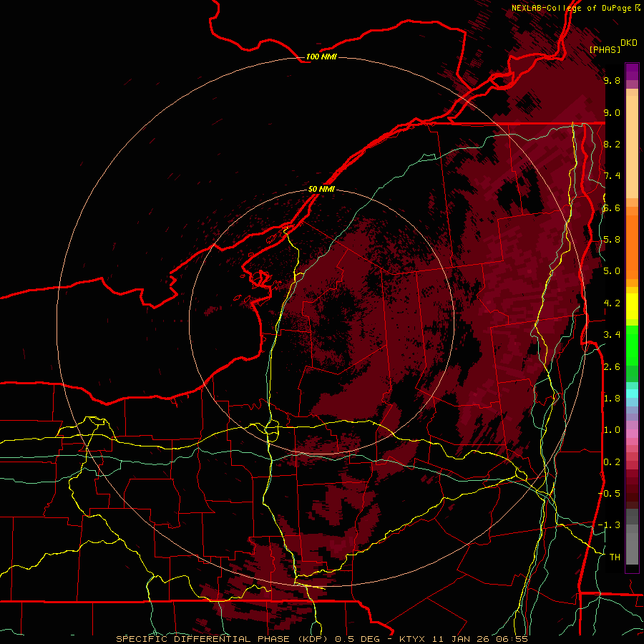
Task: Click the [PHAS] units label
Action: (605, 49)
